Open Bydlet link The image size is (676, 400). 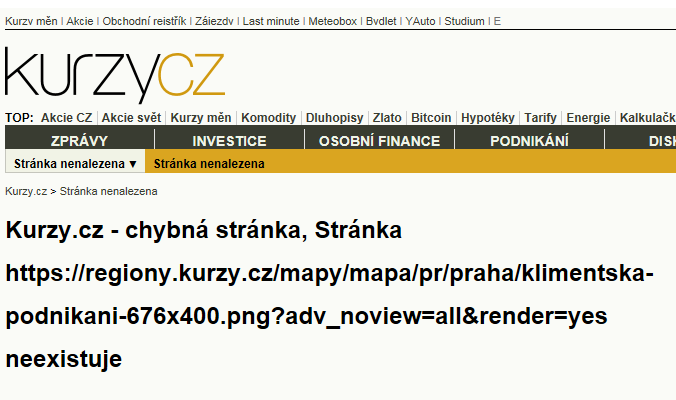tap(381, 21)
